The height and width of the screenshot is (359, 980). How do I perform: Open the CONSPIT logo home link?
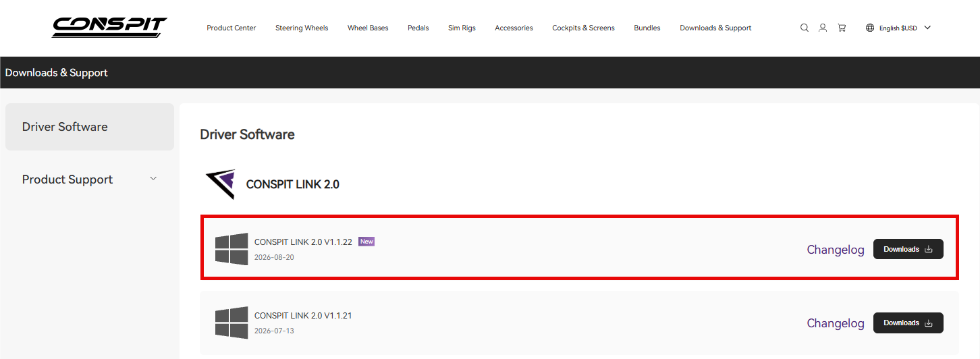pyautogui.click(x=109, y=27)
